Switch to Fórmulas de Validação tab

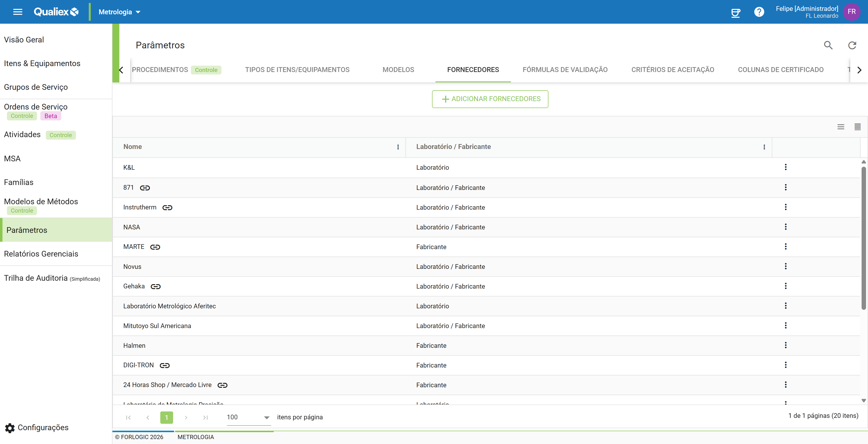pos(565,70)
